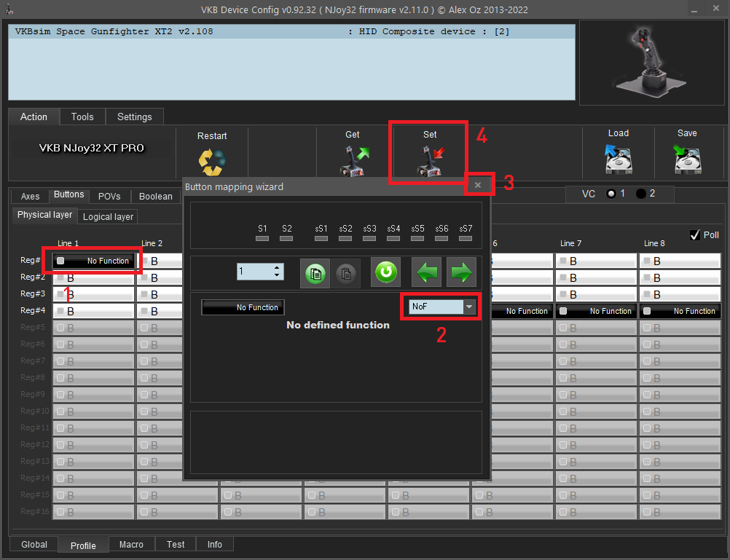
Task: Click the button number input field
Action: pyautogui.click(x=255, y=272)
